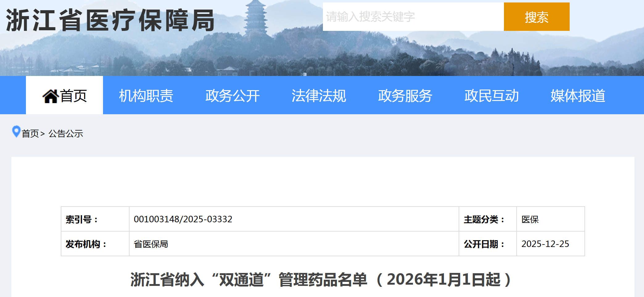
Task: Open the 政务服务 section
Action: point(405,96)
